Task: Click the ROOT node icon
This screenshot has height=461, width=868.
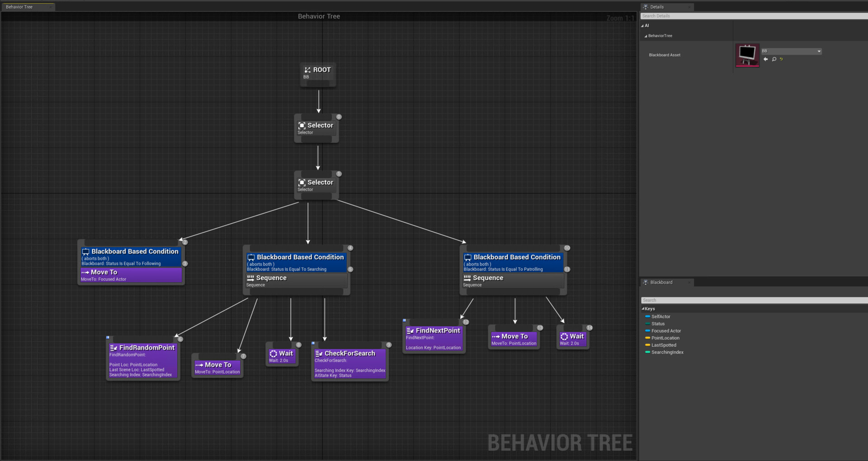Action: coord(307,70)
